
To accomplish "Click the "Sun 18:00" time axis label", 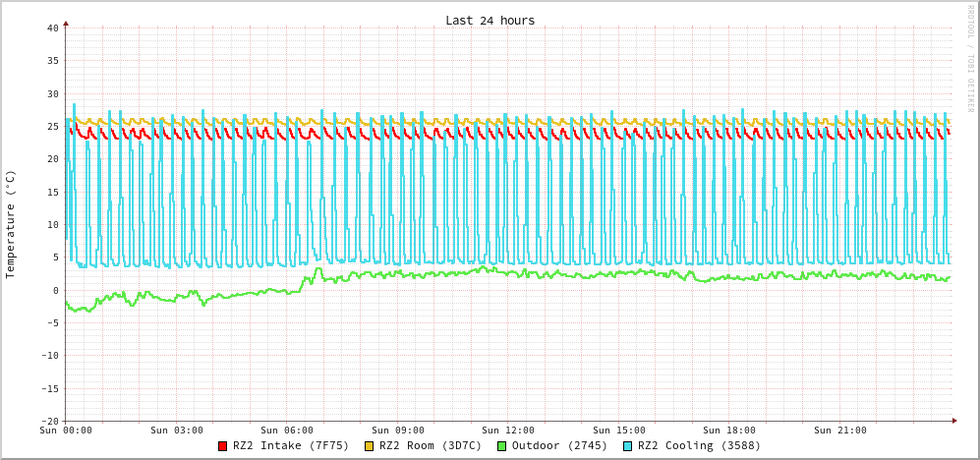I will pyautogui.click(x=729, y=431).
